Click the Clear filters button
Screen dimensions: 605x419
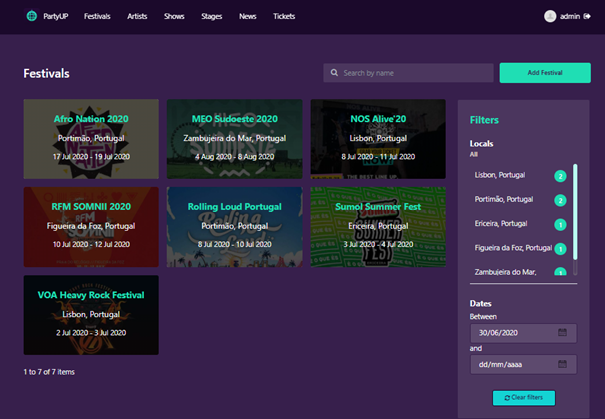[x=524, y=397]
